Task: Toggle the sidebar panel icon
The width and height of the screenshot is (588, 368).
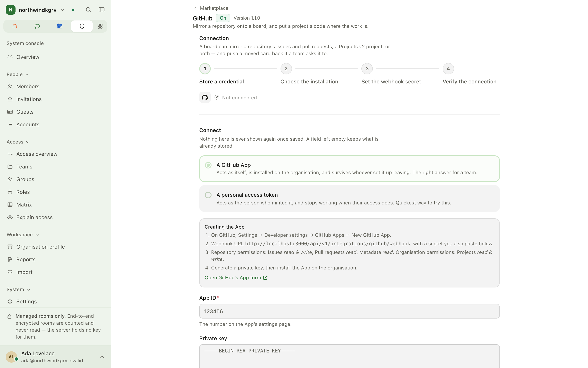Action: point(101,10)
